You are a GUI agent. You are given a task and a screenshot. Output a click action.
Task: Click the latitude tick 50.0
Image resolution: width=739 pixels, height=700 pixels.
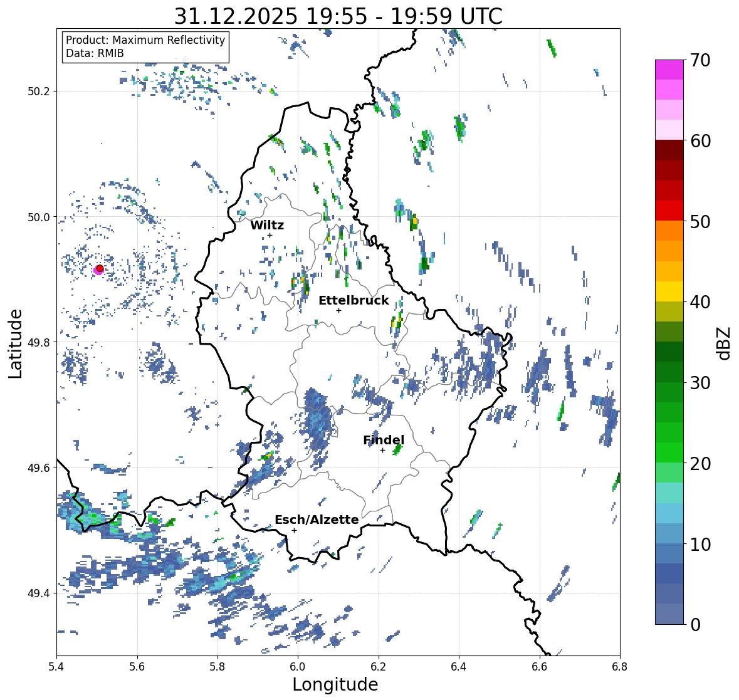[39, 217]
